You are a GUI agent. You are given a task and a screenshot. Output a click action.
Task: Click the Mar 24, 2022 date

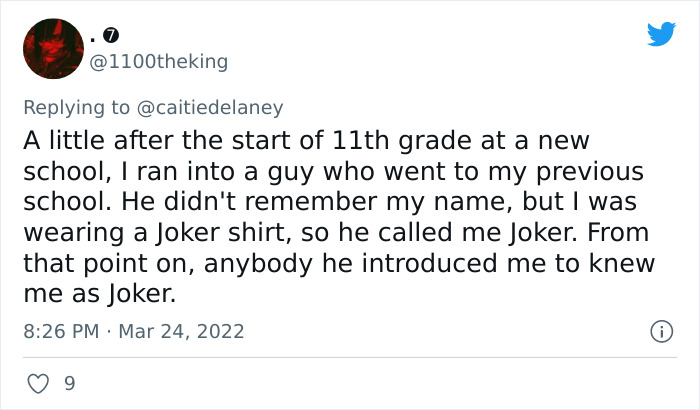point(183,330)
